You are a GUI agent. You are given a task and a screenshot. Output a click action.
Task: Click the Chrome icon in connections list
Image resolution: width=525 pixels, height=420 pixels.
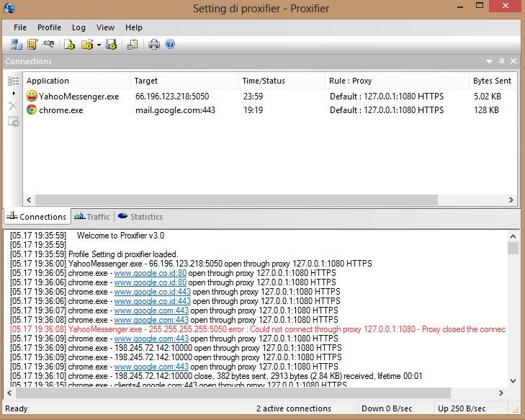coord(32,110)
